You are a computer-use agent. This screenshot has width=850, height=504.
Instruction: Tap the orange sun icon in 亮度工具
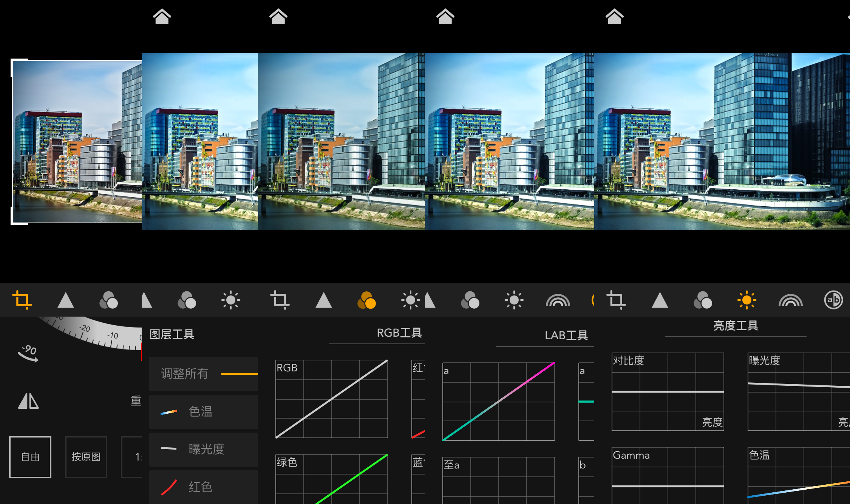click(x=746, y=300)
